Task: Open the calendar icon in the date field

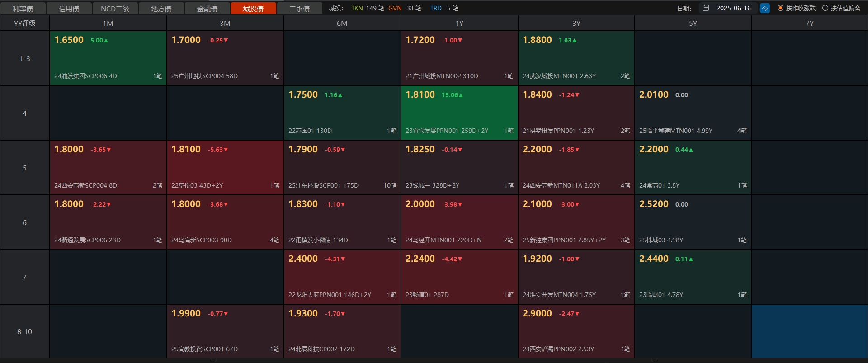Action: pyautogui.click(x=706, y=8)
